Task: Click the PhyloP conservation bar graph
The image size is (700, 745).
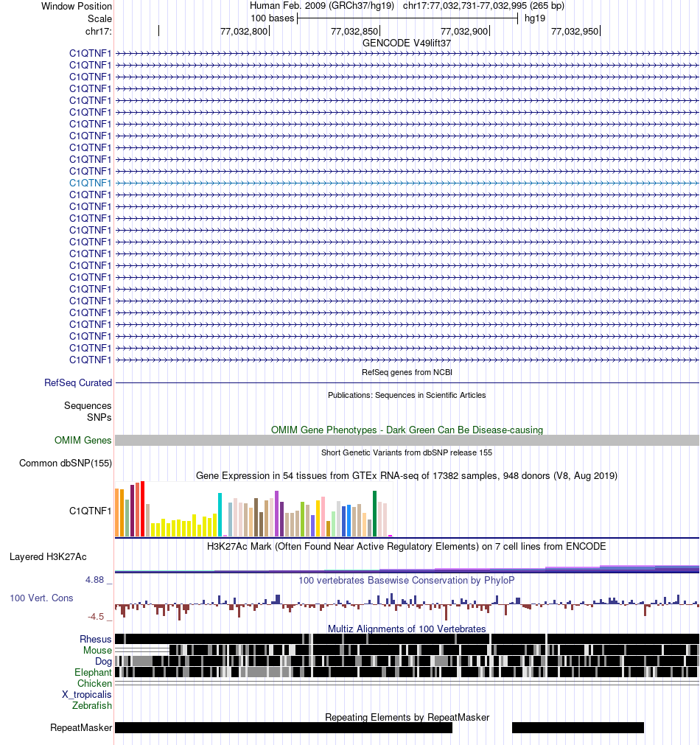Action: 407,605
